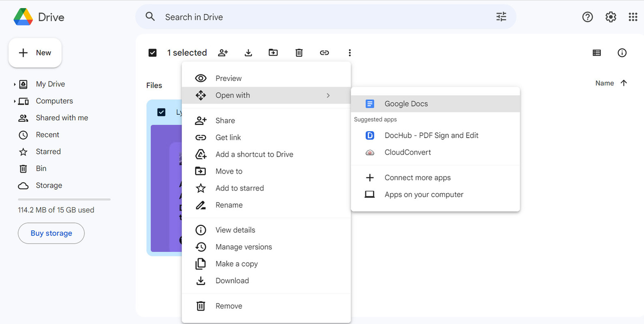Click the Get link toolbar icon

[x=325, y=53]
